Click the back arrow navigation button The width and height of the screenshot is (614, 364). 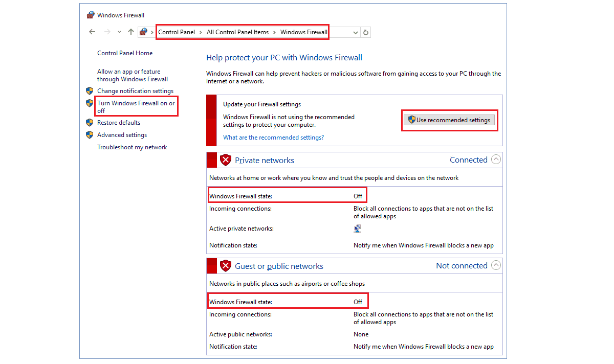click(92, 32)
